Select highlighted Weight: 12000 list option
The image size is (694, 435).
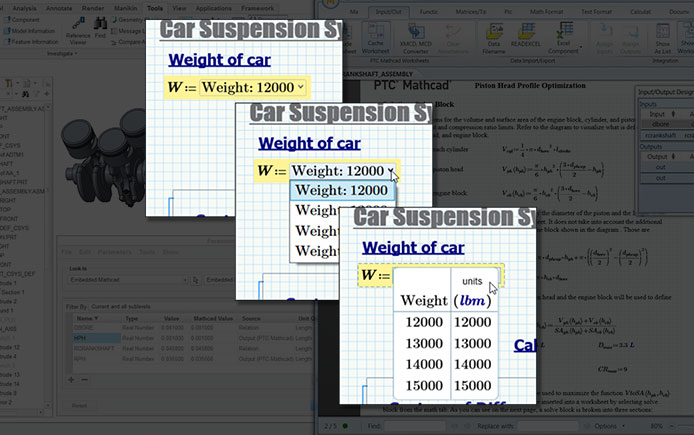(341, 191)
